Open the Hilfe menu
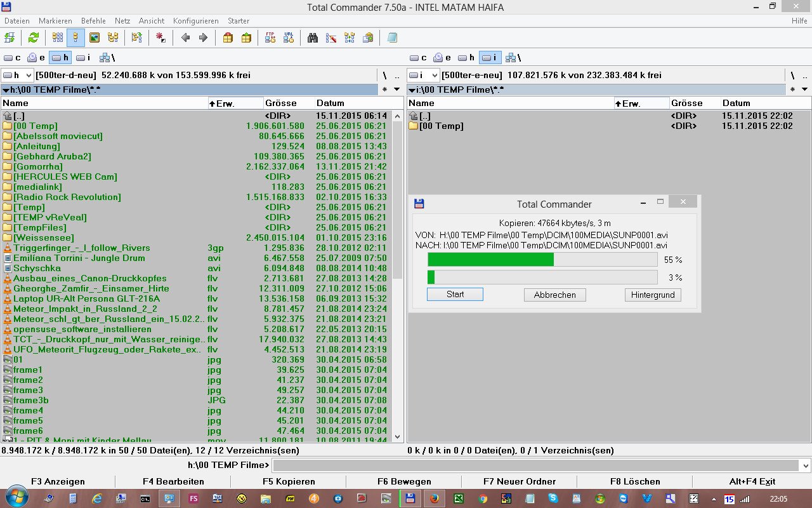The height and width of the screenshot is (508, 812). click(x=799, y=21)
